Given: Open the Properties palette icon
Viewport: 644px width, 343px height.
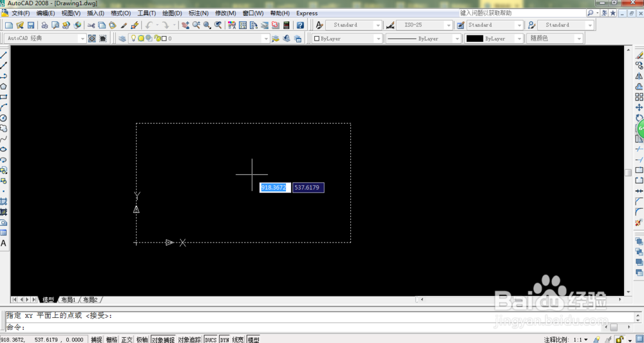Looking at the screenshot, I should tap(232, 25).
